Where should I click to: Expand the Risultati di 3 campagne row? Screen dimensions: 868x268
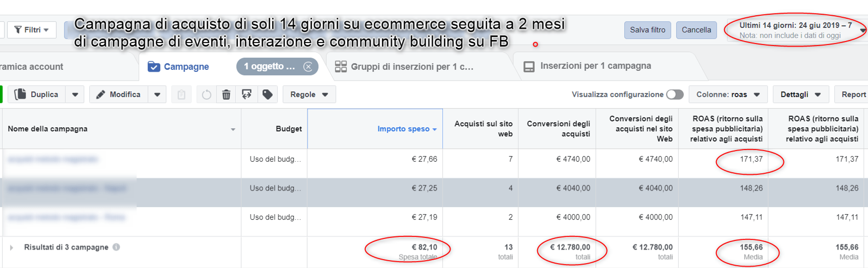pyautogui.click(x=12, y=248)
